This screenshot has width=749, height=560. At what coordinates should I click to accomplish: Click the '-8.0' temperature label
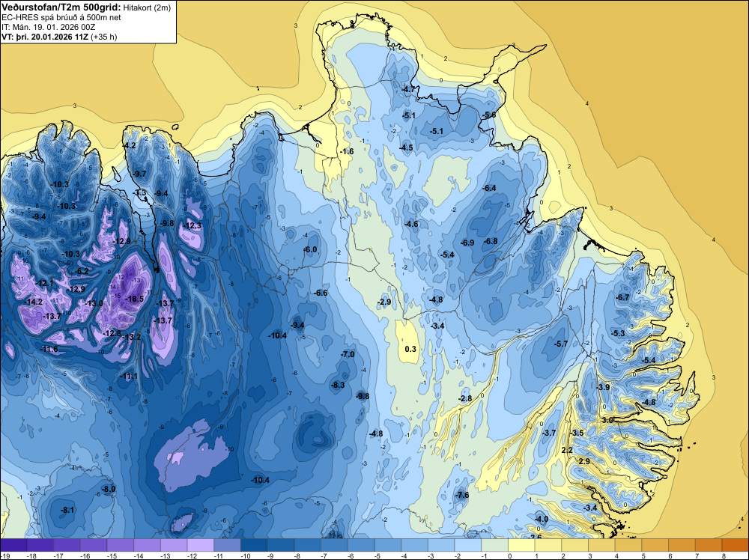pos(109,489)
